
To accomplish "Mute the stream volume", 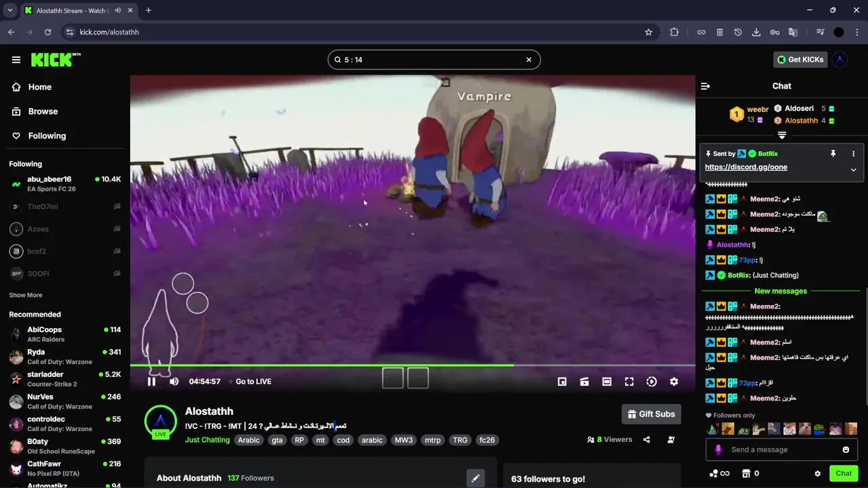I will coord(174,382).
